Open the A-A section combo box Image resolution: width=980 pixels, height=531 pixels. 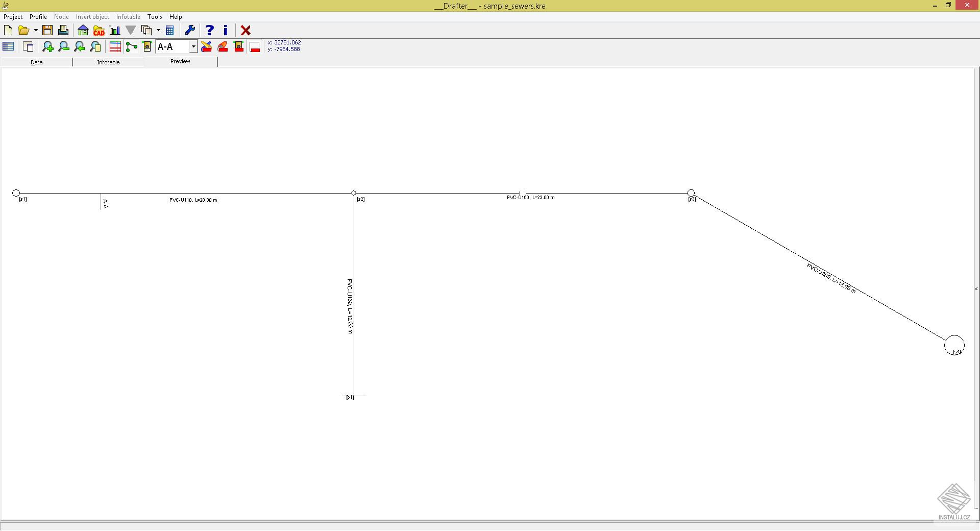[x=177, y=46]
